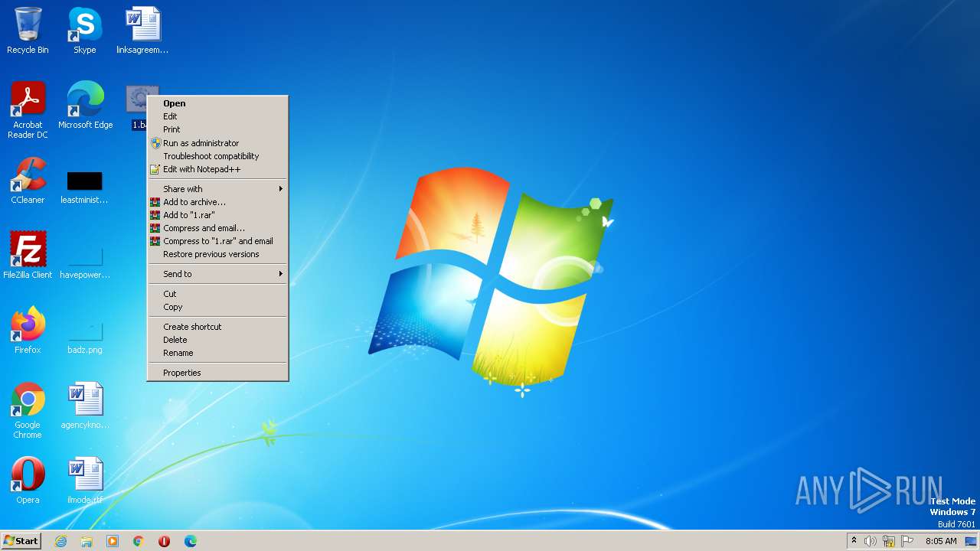Select Cut from context menu
The width and height of the screenshot is (980, 551).
[217, 294]
